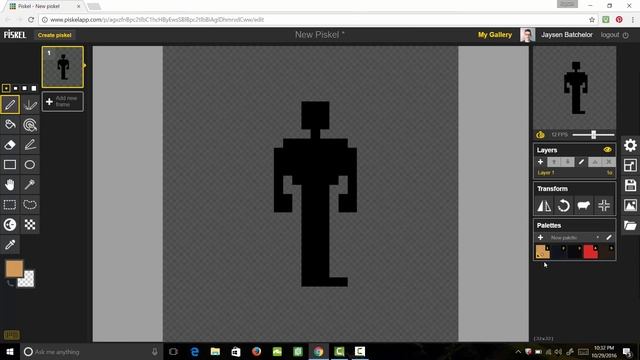Create a new palette with plus icon

540,238
